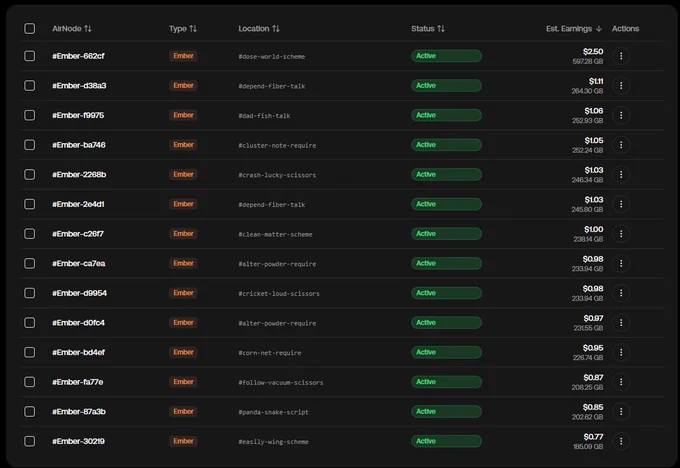Open actions menu for #Ember-d9954
The image size is (680, 468).
[621, 293]
